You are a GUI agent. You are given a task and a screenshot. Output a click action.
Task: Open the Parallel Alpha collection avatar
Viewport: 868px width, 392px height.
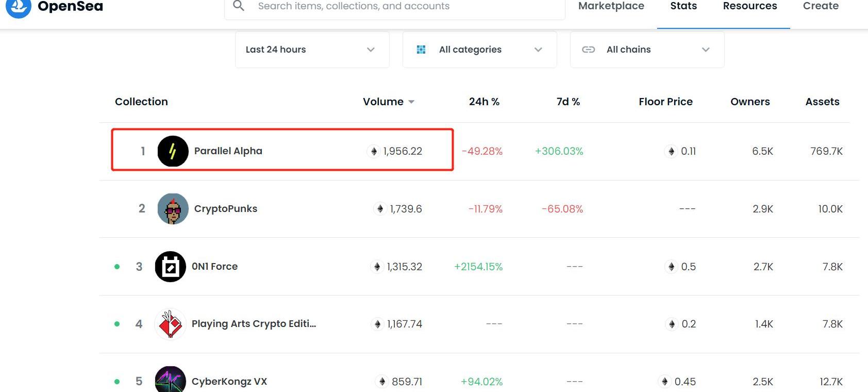coord(173,151)
